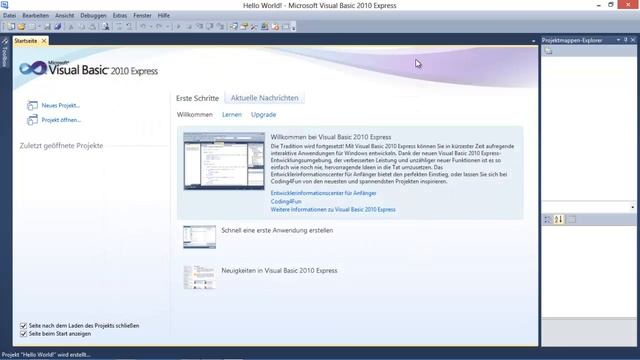The height and width of the screenshot is (360, 640).
Task: Click thumbnail beside Schnell eine erste Anwendung
Action: [200, 237]
